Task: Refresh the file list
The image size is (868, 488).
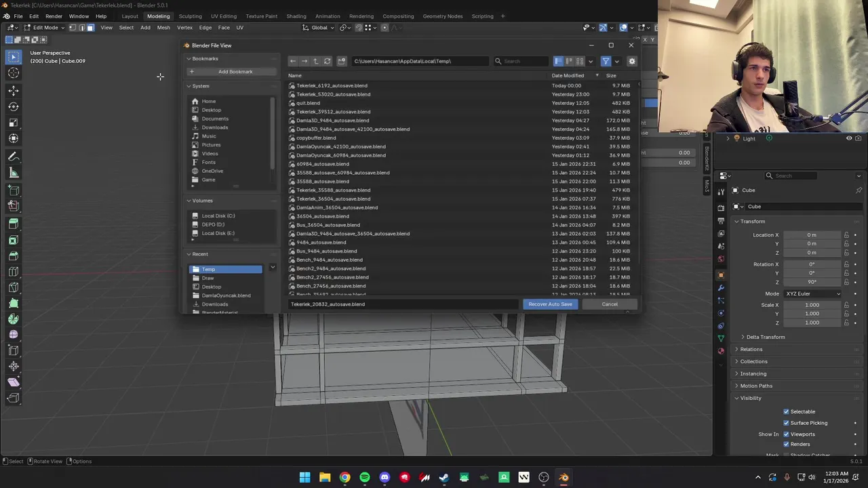Action: 327,61
